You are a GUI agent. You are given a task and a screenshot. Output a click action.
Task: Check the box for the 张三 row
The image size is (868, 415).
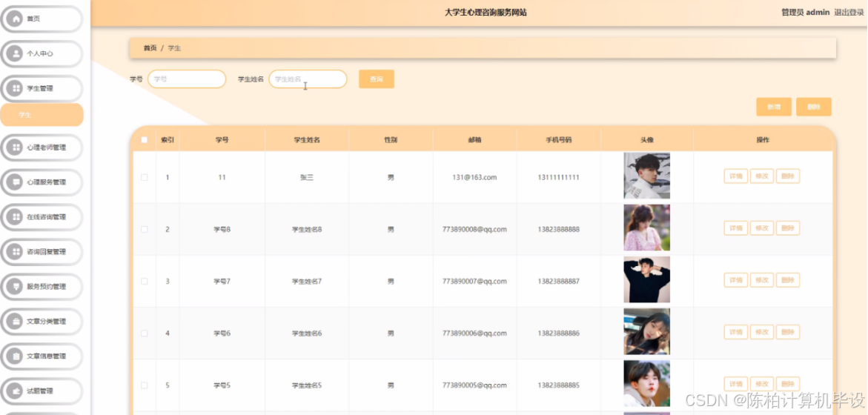(145, 178)
